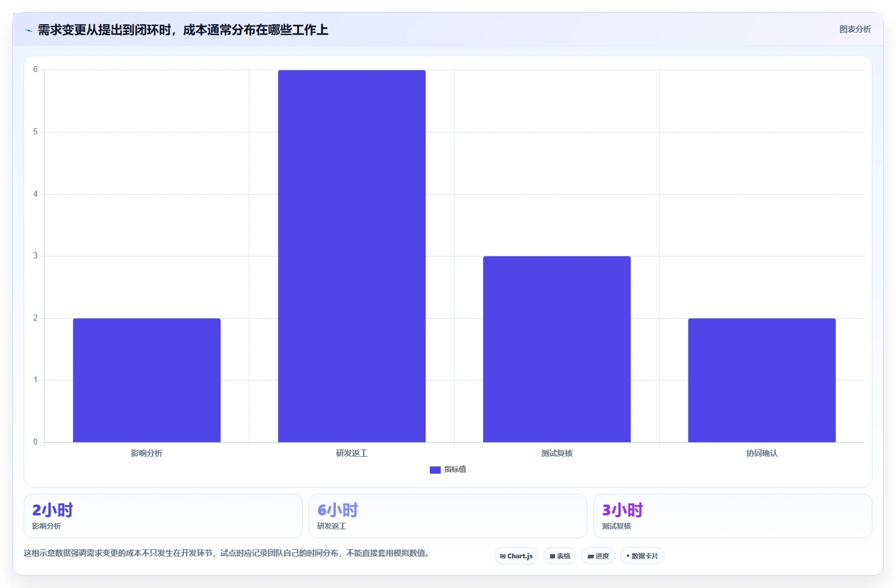896x588 pixels.
Task: Click the tall 研发返工 bar
Action: pyautogui.click(x=352, y=256)
